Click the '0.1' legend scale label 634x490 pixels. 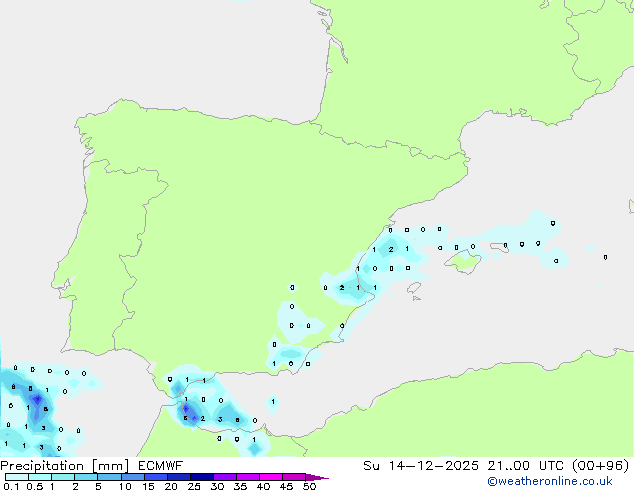[x=11, y=486]
